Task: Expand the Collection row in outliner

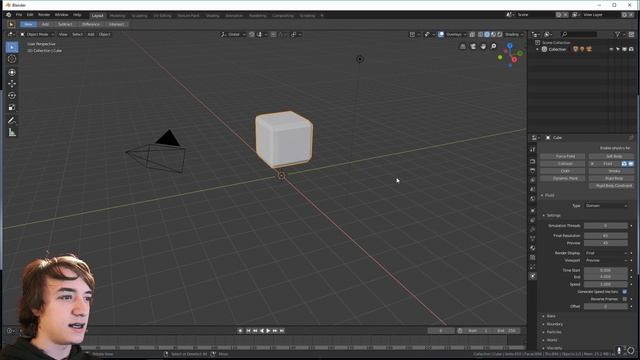Action: (x=538, y=49)
